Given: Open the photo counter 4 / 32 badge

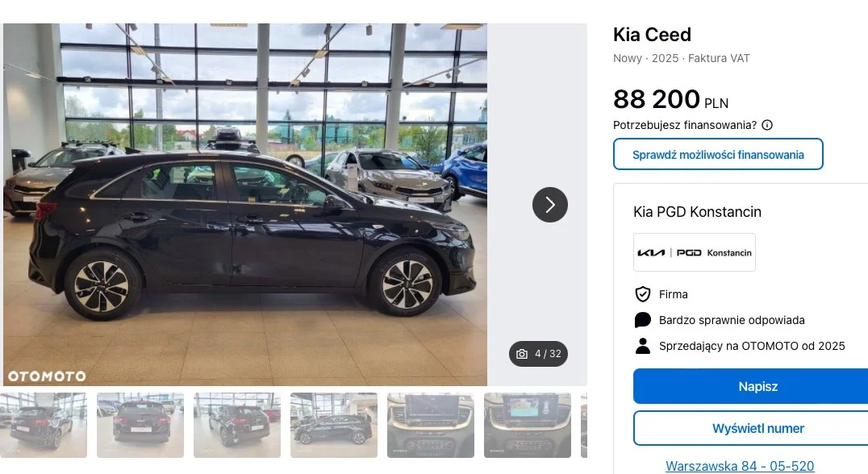Looking at the screenshot, I should click(x=538, y=354).
